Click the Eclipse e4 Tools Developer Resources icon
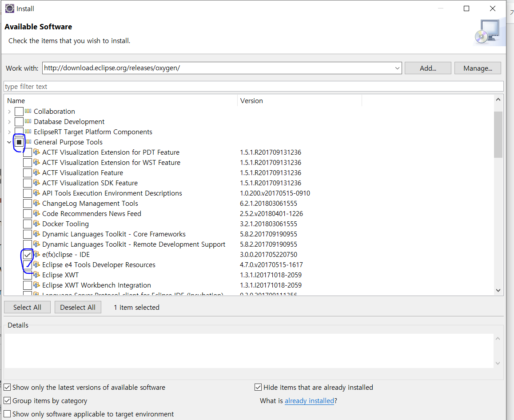 pos(37,264)
